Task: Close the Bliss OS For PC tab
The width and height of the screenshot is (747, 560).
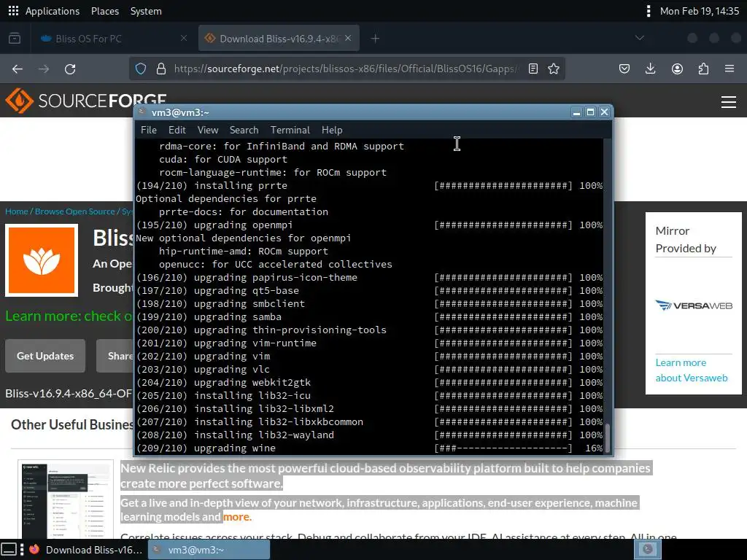Action: [x=183, y=38]
